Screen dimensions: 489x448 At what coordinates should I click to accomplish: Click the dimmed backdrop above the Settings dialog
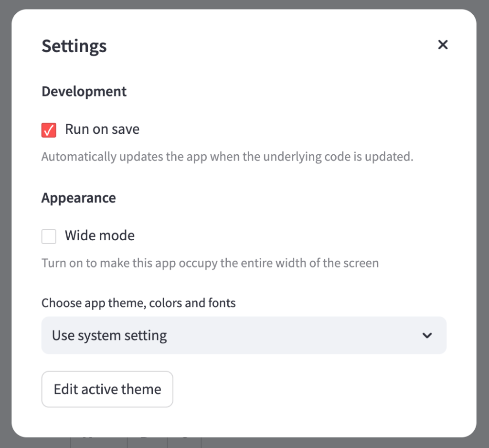(244, 4)
